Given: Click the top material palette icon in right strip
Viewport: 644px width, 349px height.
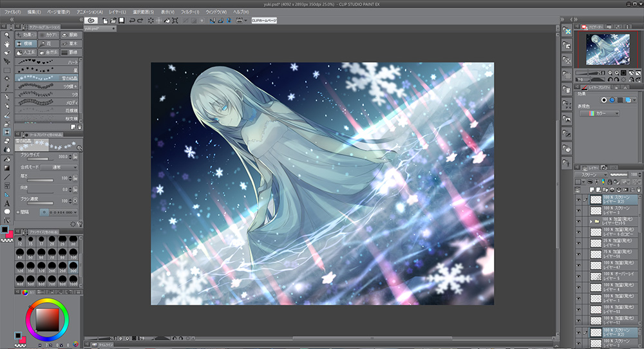Looking at the screenshot, I should click(567, 31).
